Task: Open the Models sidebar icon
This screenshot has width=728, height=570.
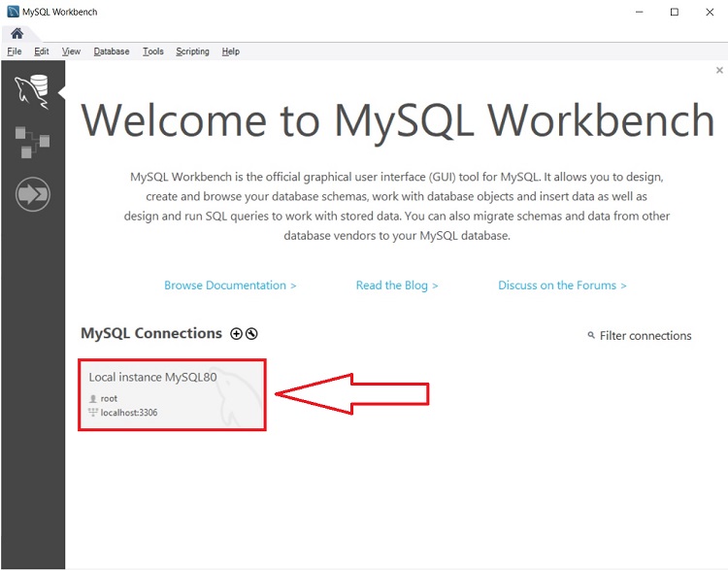Action: click(x=32, y=142)
